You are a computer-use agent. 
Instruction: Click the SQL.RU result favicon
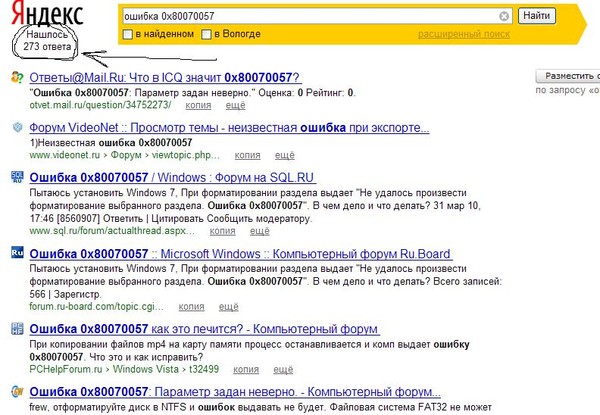pyautogui.click(x=17, y=177)
